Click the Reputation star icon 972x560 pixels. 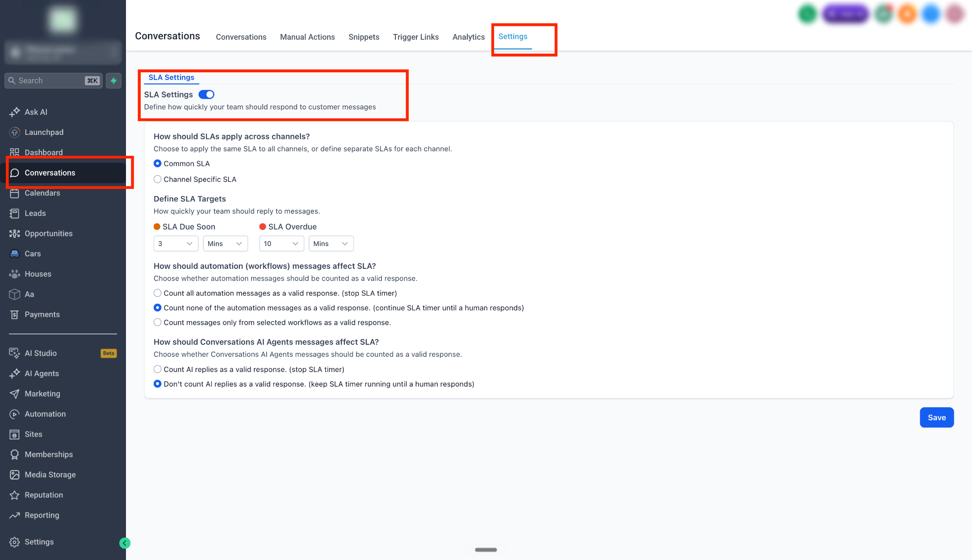click(x=14, y=495)
